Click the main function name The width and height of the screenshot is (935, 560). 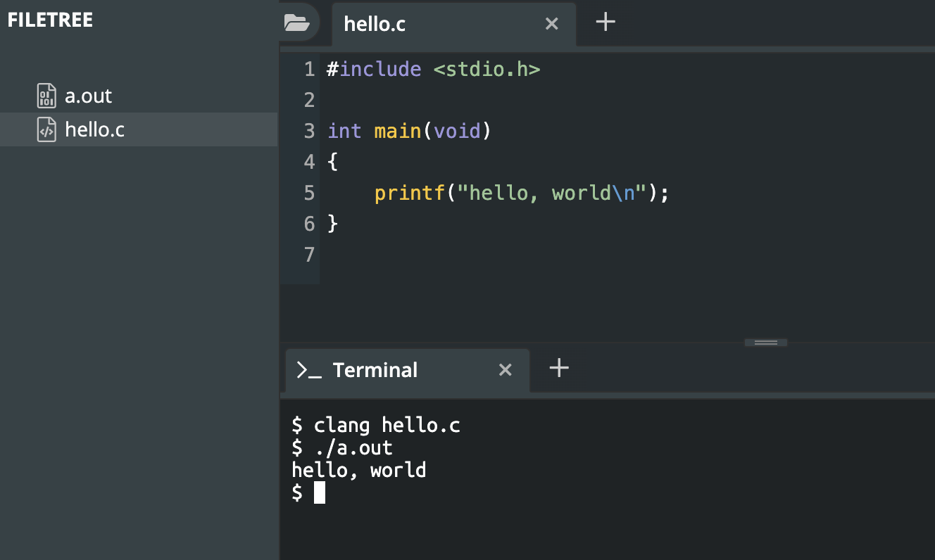398,131
